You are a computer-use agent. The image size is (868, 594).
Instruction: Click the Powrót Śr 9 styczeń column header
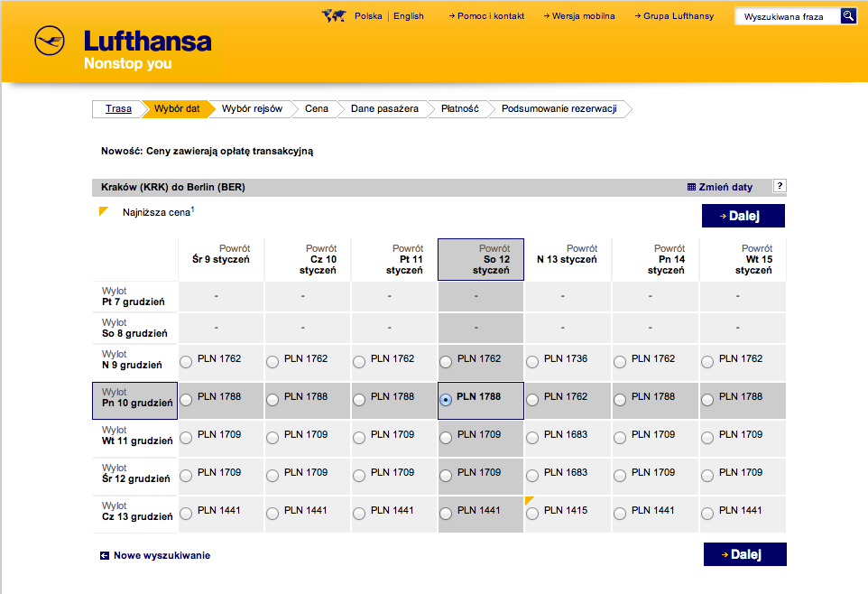[x=221, y=259]
